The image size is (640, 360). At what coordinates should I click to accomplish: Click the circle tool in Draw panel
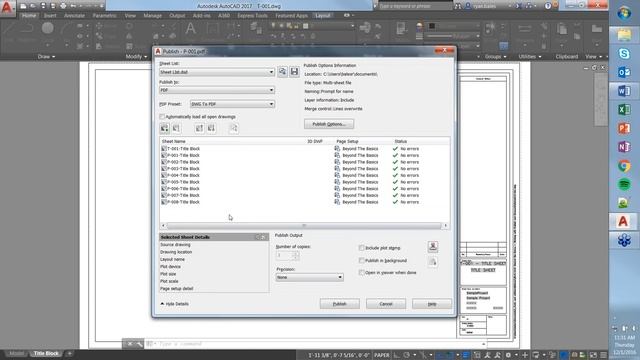(x=48, y=28)
